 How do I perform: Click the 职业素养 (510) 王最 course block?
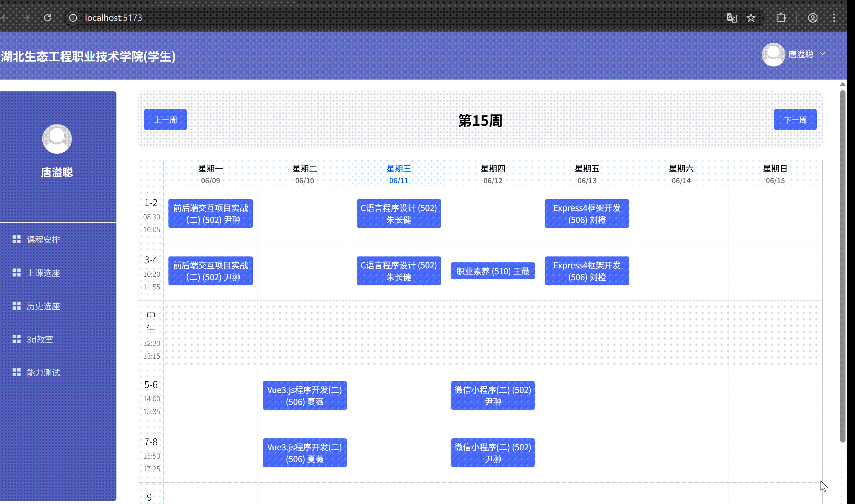(x=492, y=271)
